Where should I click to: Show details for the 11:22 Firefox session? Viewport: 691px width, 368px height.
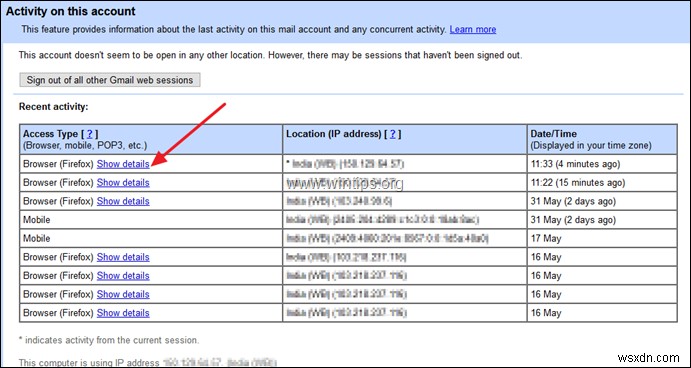123,182
